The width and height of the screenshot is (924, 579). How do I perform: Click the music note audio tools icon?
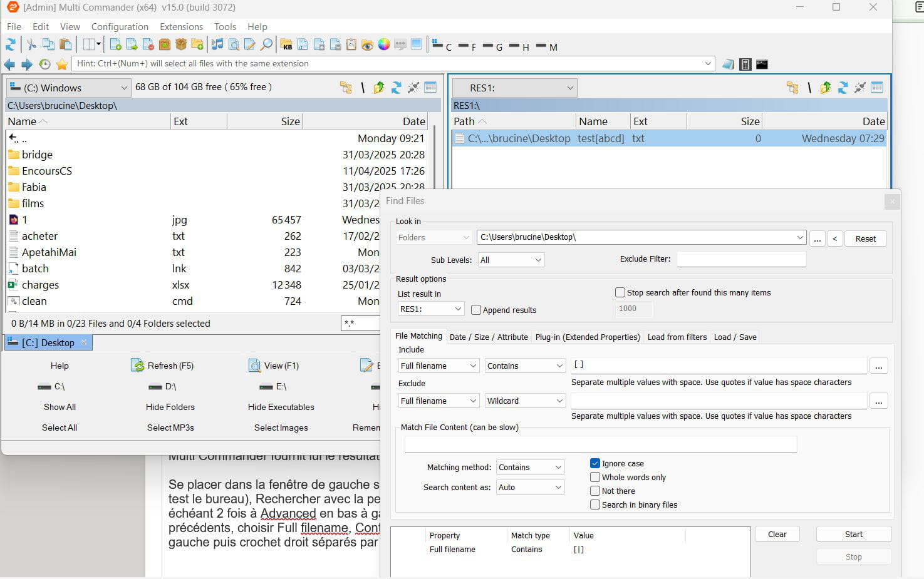pos(217,44)
